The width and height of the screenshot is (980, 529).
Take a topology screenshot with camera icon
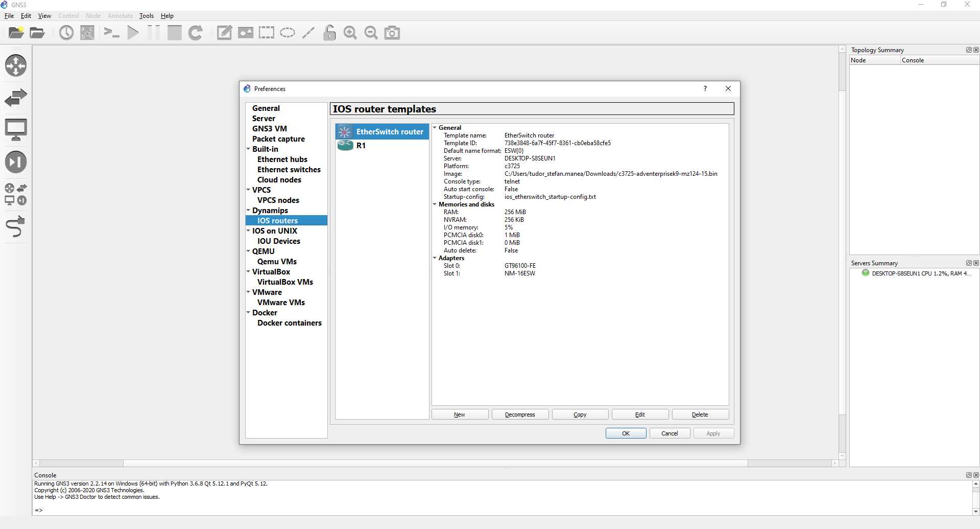click(x=392, y=32)
